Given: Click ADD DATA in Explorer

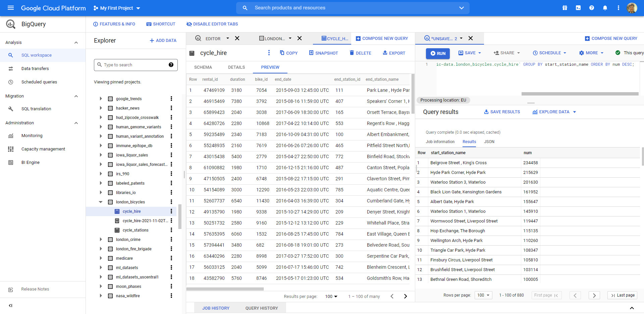Looking at the screenshot, I should [x=163, y=41].
